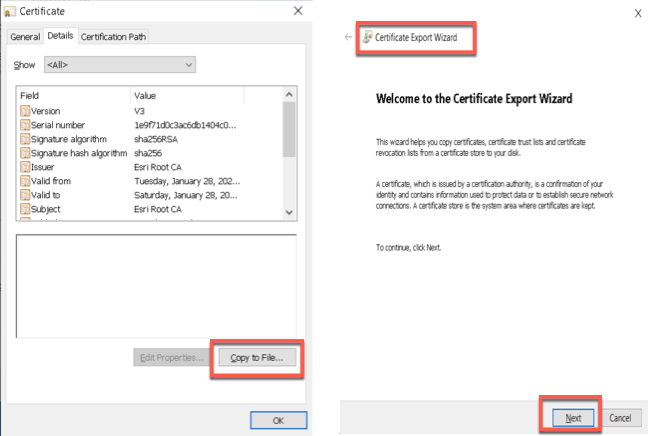Image resolution: width=648 pixels, height=436 pixels.
Task: Click the Valid to field icon
Action: (x=25, y=195)
